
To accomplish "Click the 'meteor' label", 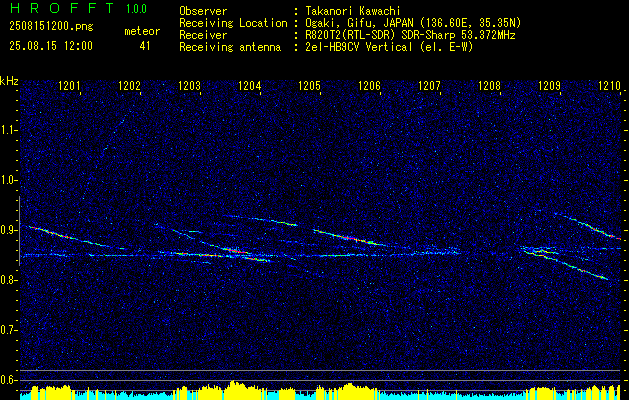I will 142,31.
